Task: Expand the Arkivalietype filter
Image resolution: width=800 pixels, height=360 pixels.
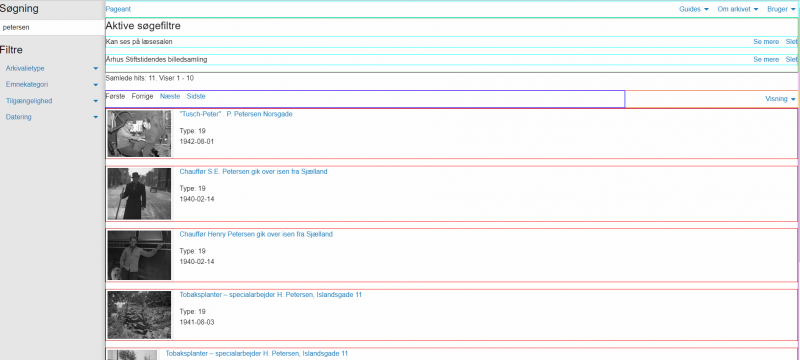Action: [x=52, y=68]
